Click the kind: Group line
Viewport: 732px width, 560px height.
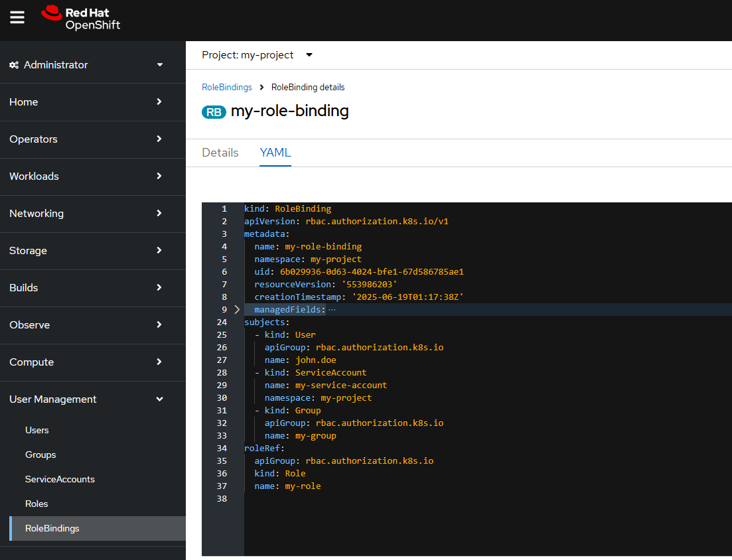(288, 410)
